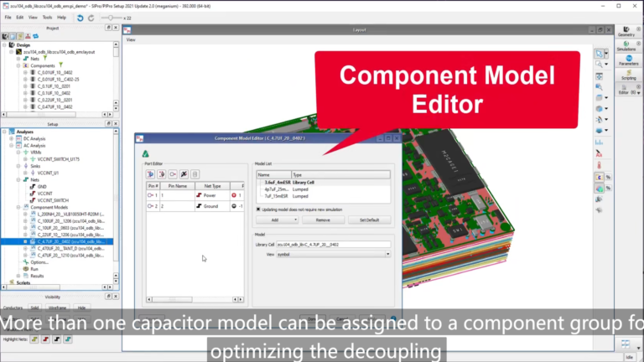Open the Simulations side panel
Viewport: 644px width, 362px height.
click(x=626, y=46)
